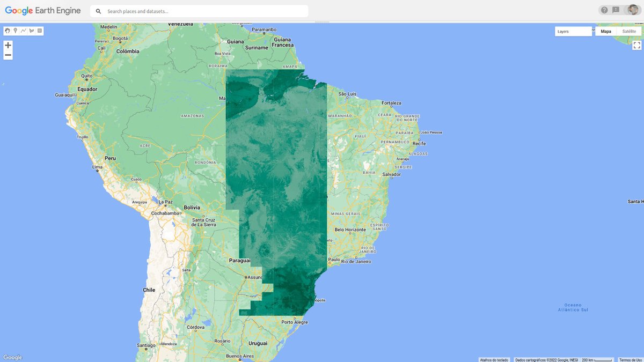Toggle the 200 km scale units
The image size is (644, 362).
(x=597, y=360)
